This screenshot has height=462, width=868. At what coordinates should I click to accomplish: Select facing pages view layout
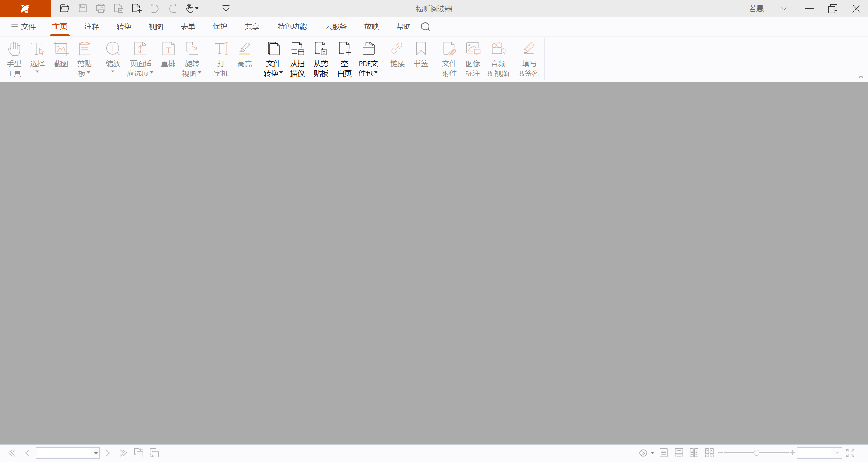[x=694, y=453]
